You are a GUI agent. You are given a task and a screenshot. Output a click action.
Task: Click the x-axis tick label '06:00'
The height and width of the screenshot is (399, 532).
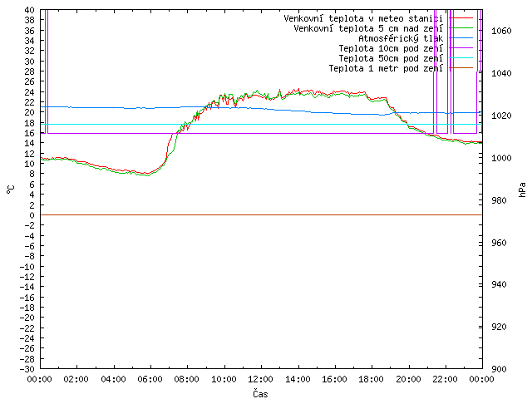point(150,379)
